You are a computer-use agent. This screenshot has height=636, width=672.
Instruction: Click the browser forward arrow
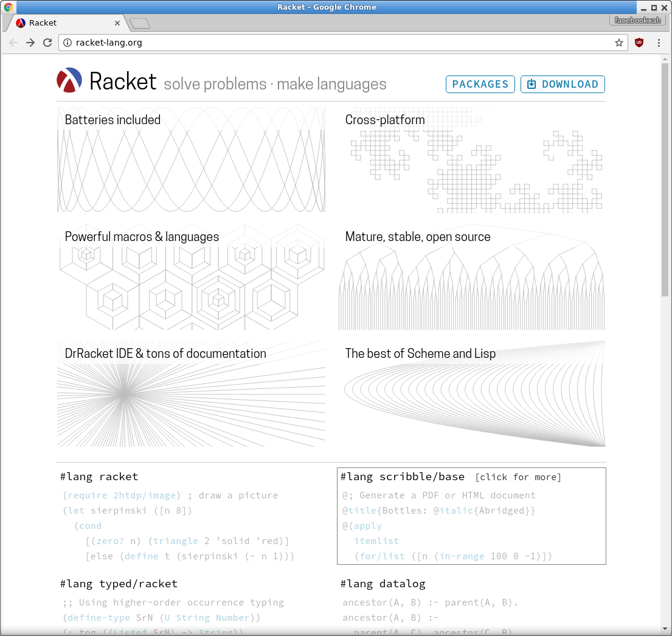(x=30, y=43)
